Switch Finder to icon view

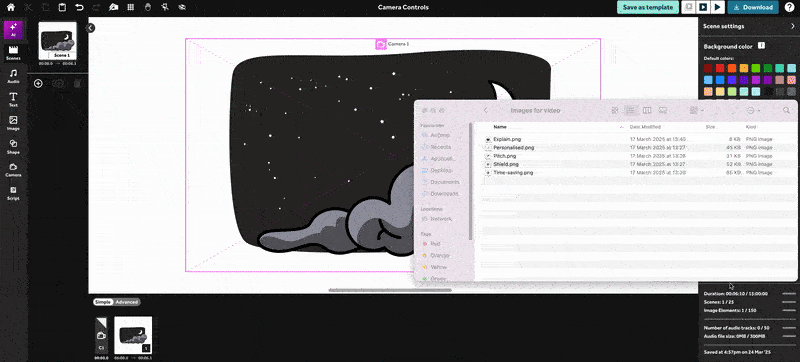[615, 110]
